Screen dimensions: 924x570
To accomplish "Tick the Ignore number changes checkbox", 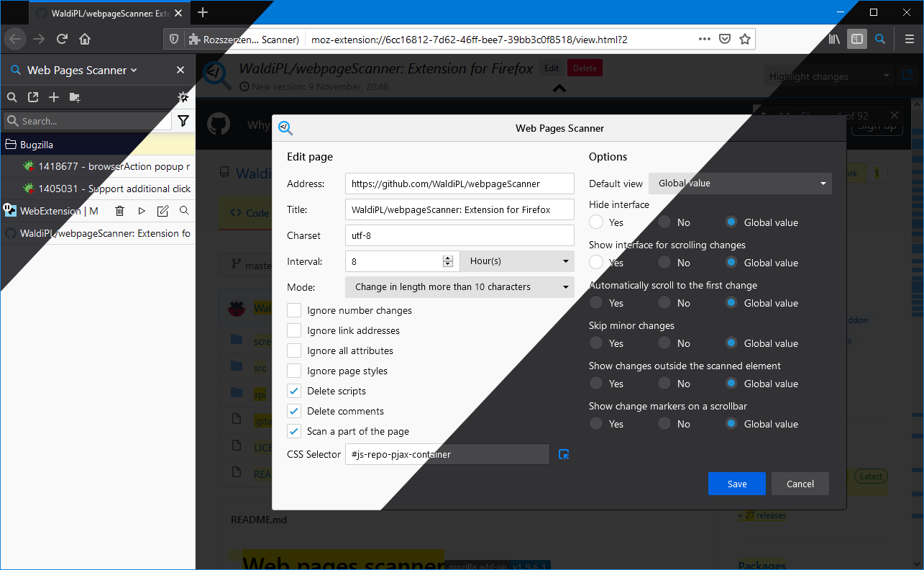I will (294, 310).
